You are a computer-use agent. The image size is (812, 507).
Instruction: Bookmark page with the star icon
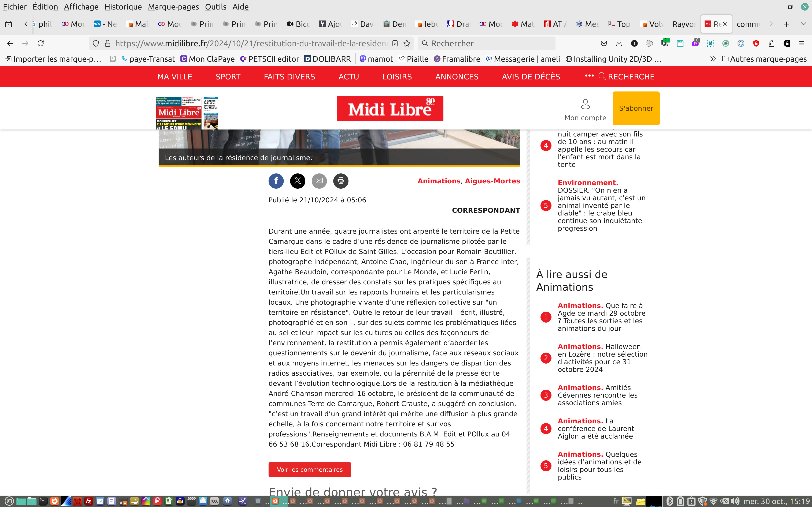[x=407, y=43]
